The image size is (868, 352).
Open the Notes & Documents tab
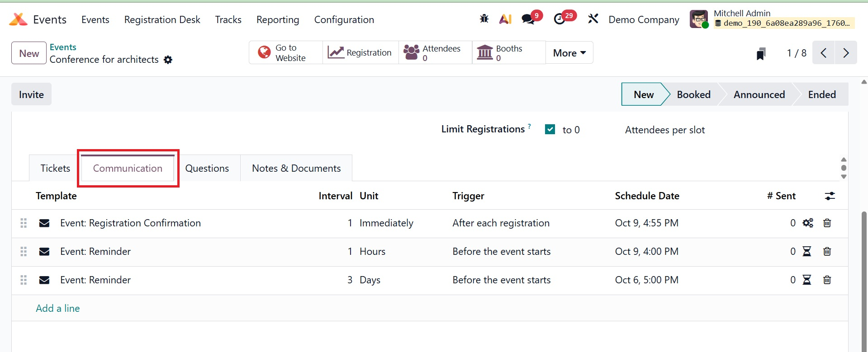(x=296, y=169)
